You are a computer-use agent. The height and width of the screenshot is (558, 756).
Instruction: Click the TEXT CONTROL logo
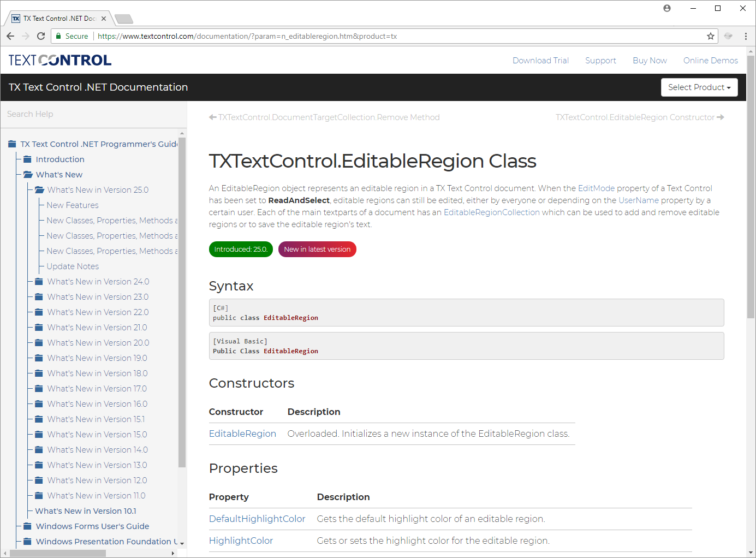click(60, 60)
